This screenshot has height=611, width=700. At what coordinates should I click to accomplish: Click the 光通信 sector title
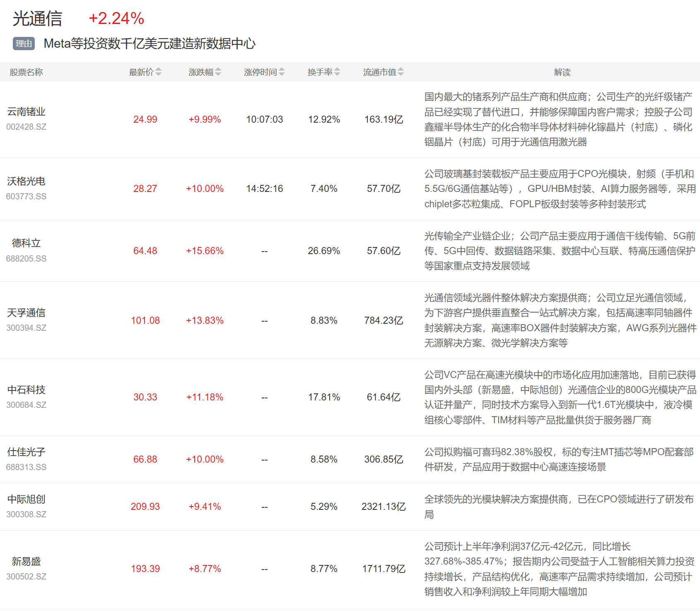[37, 19]
